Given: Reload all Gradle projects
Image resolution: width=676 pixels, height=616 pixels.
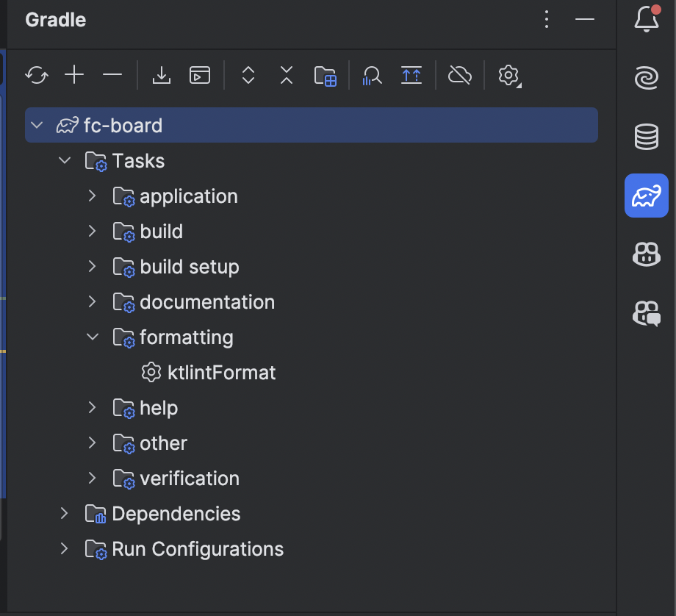Looking at the screenshot, I should (36, 74).
